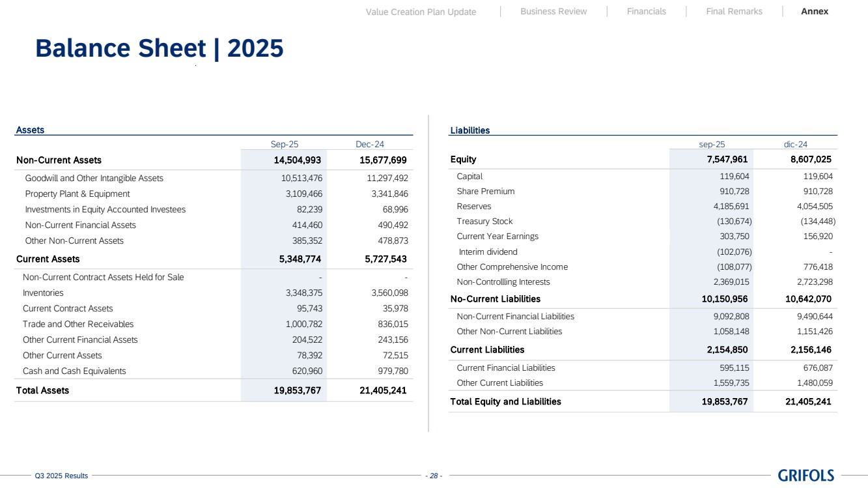The image size is (868, 488).
Task: Select the Goodwill and Other Intangible Assets row
Action: pos(94,179)
